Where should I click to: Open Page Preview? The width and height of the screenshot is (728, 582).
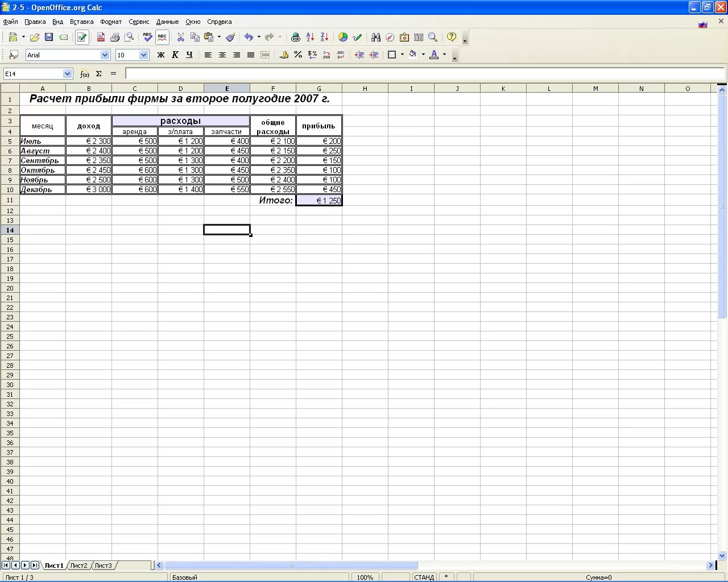pyautogui.click(x=129, y=37)
